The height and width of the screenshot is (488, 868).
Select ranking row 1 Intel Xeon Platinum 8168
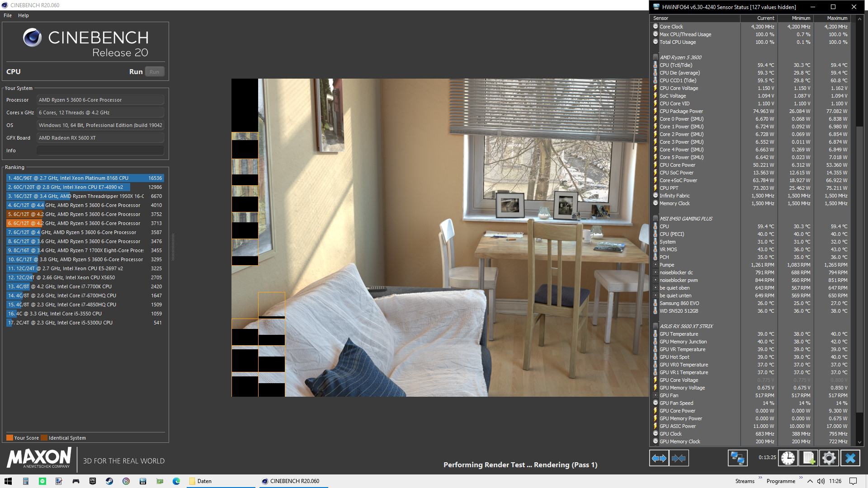click(x=85, y=178)
